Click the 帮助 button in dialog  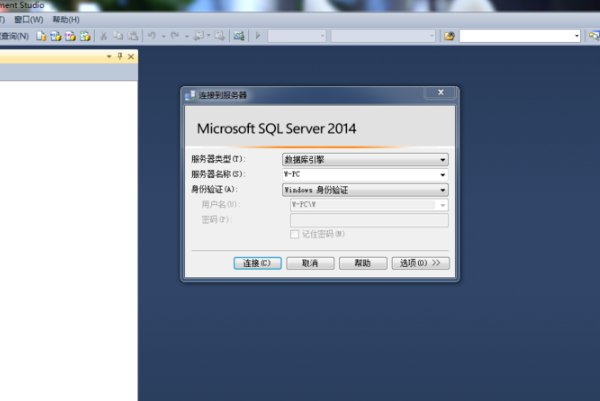pyautogui.click(x=363, y=263)
